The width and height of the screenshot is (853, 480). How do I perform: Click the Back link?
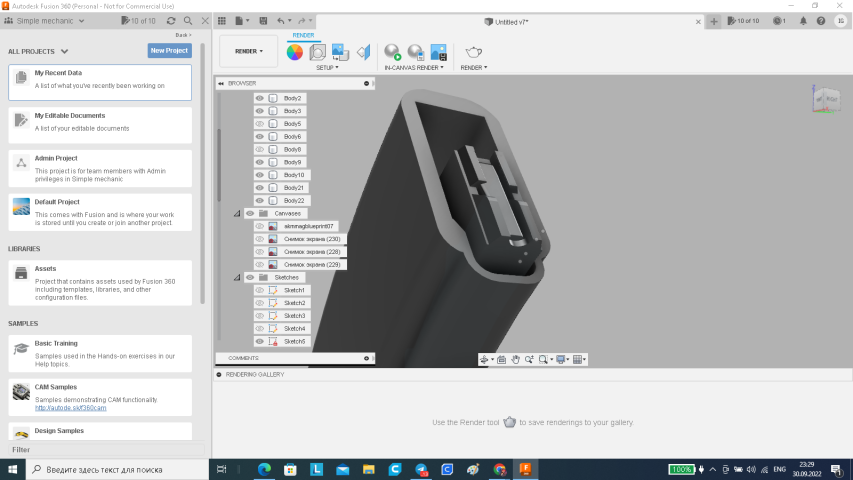click(x=183, y=35)
